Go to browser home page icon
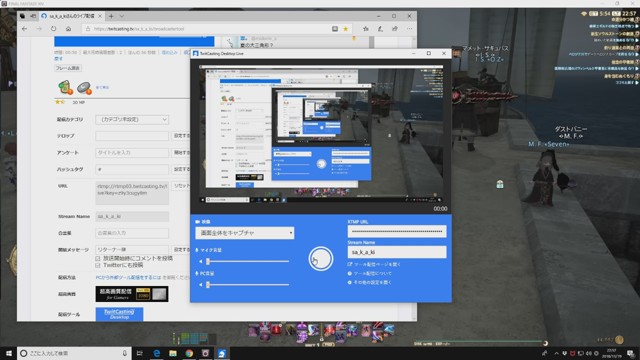640x360 pixels. point(68,29)
